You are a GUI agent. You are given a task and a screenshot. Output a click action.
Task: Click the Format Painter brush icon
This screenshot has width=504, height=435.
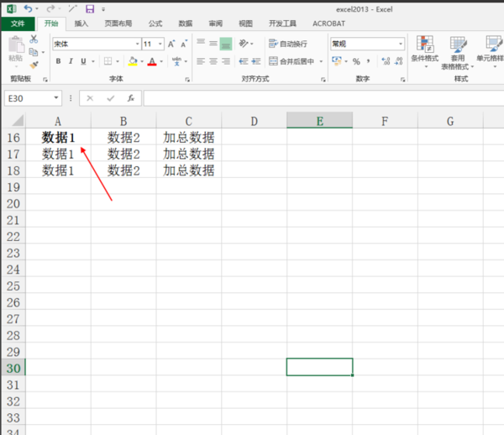34,66
